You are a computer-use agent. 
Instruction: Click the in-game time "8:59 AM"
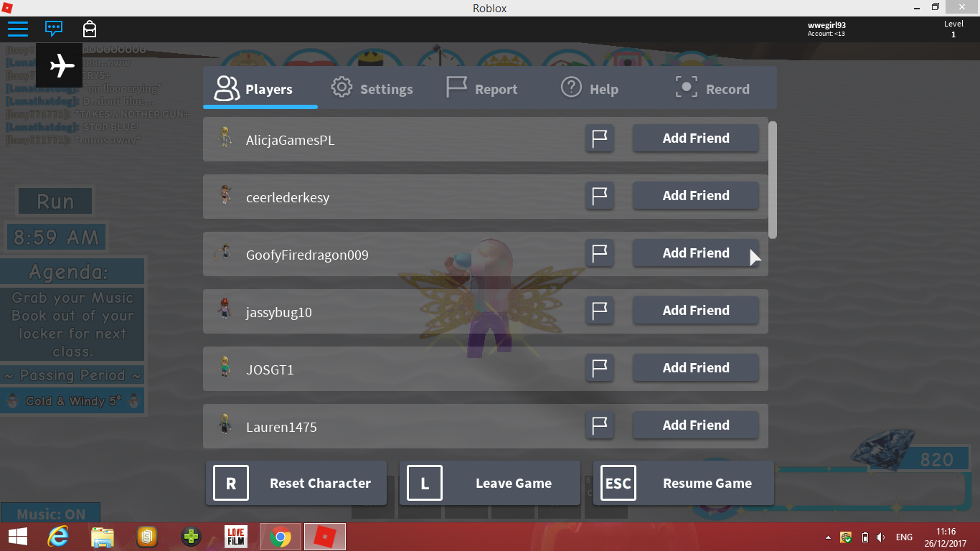click(x=56, y=237)
